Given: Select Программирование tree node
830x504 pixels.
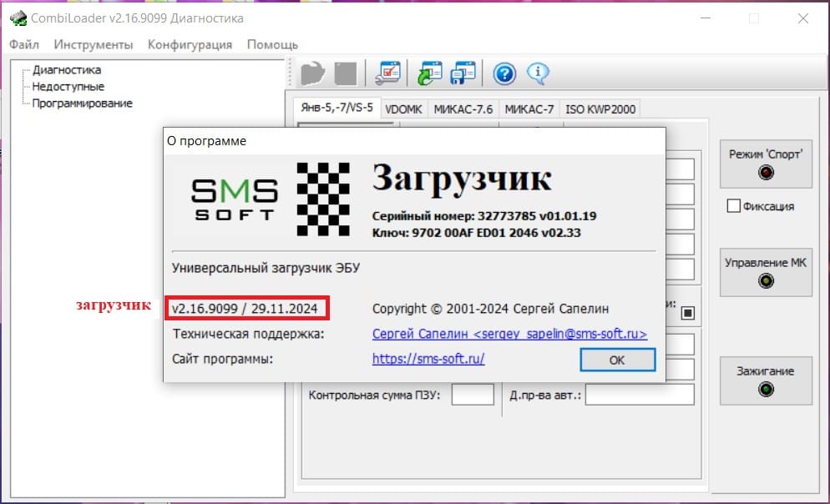Looking at the screenshot, I should pyautogui.click(x=82, y=103).
